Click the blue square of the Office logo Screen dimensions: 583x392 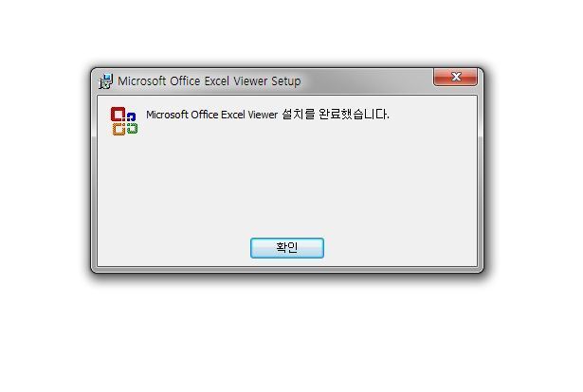click(x=131, y=116)
